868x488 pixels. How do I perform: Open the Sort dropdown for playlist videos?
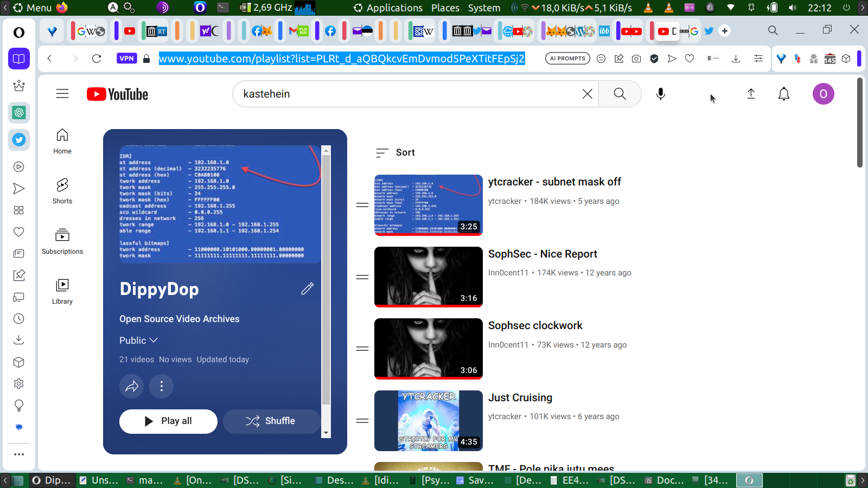click(x=395, y=153)
